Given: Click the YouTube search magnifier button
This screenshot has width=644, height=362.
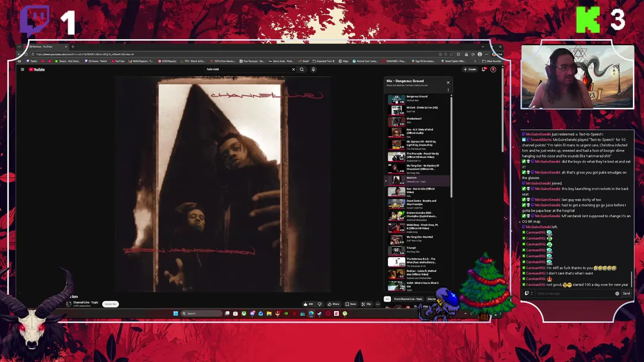Looking at the screenshot, I should 302,69.
